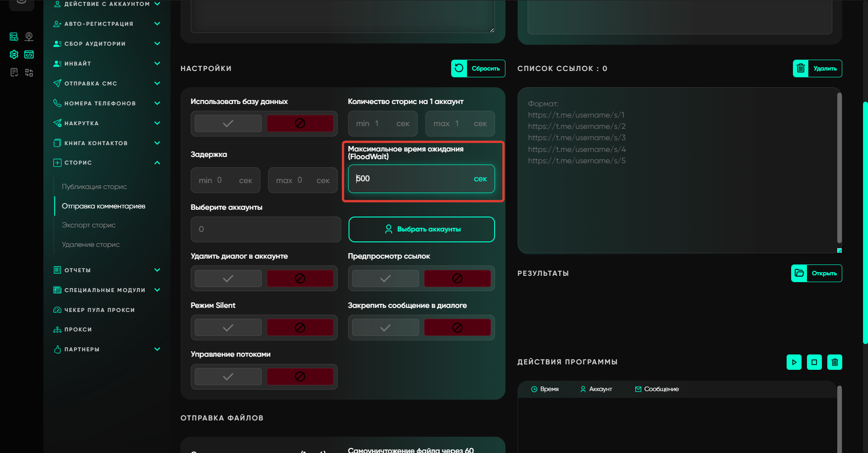Click the code window icon in left rail
This screenshot has height=453, width=868.
click(29, 55)
